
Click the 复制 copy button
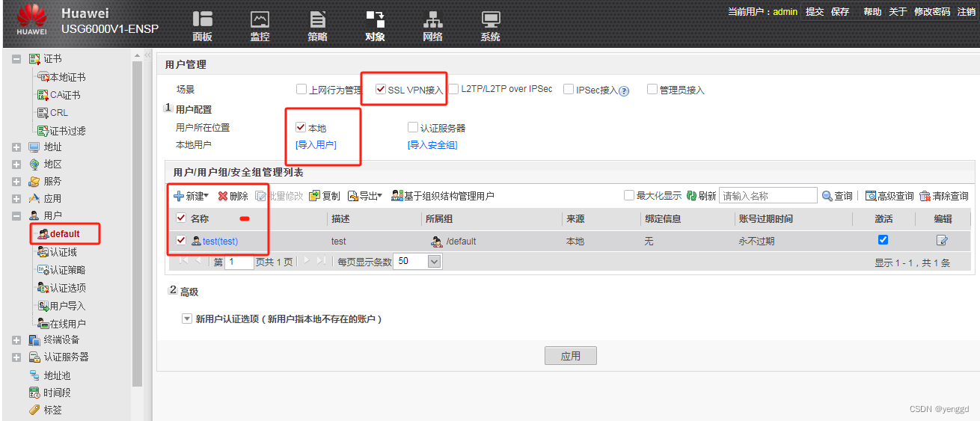click(x=325, y=196)
